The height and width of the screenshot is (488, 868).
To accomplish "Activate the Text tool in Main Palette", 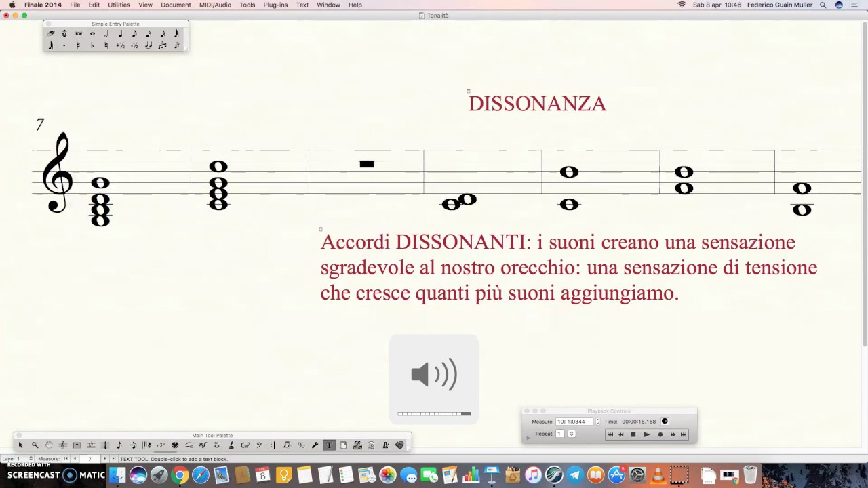I will click(x=329, y=445).
